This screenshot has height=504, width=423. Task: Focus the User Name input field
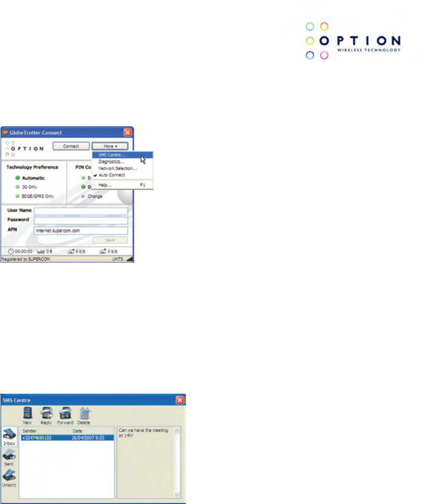81,211
